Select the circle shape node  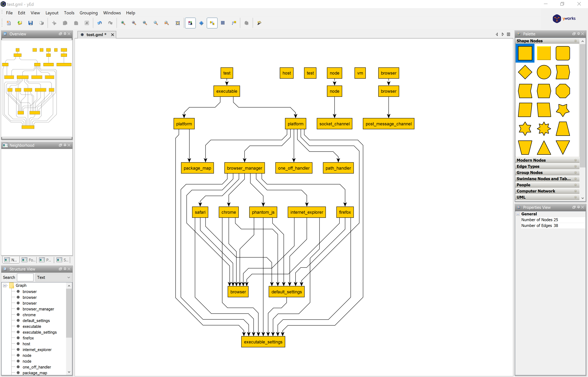point(544,72)
